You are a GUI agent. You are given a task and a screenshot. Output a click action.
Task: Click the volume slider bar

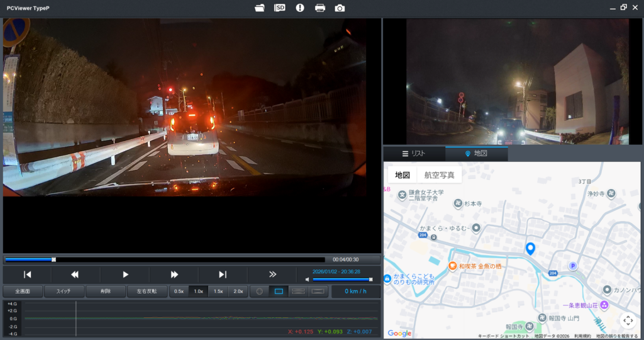[341, 280]
